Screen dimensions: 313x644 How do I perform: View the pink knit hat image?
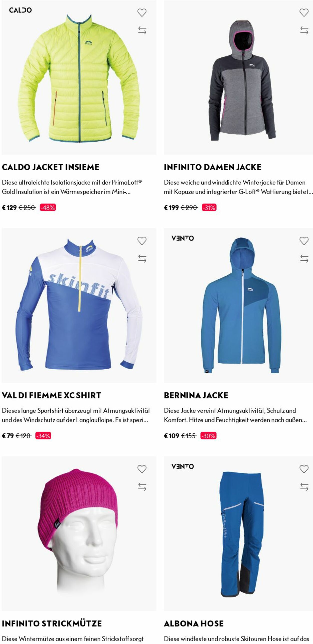click(x=79, y=533)
